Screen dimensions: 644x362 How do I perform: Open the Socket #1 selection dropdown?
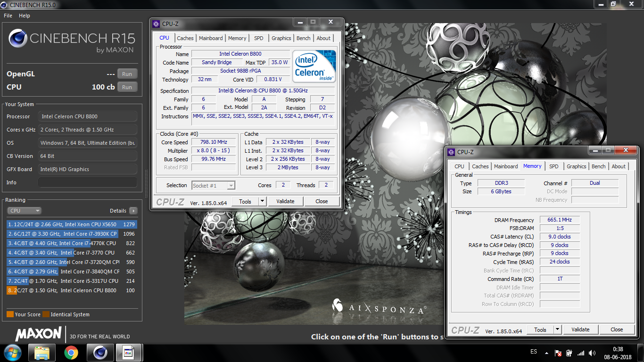pyautogui.click(x=213, y=186)
